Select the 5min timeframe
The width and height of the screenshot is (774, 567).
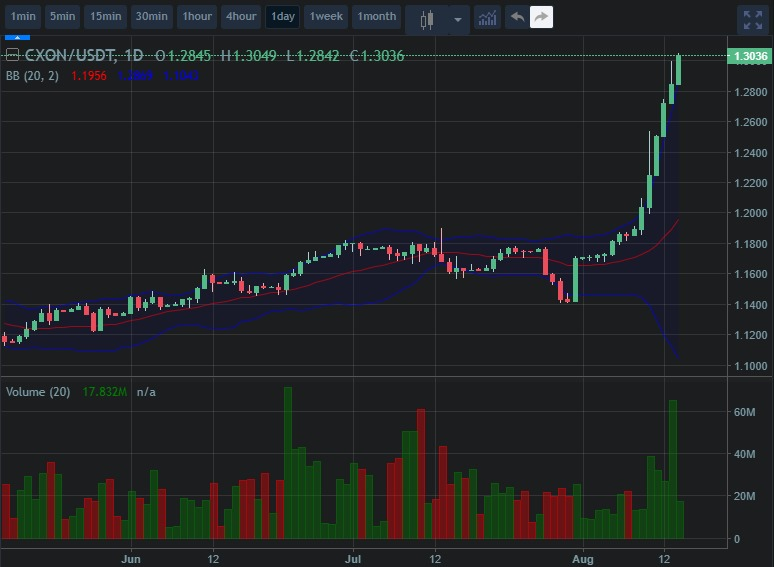pos(62,17)
